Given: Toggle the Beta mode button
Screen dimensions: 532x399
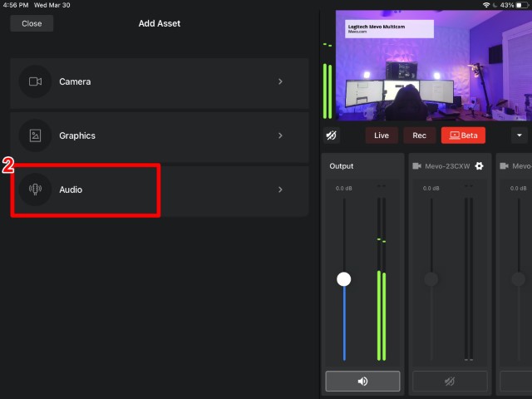Looking at the screenshot, I should (462, 135).
